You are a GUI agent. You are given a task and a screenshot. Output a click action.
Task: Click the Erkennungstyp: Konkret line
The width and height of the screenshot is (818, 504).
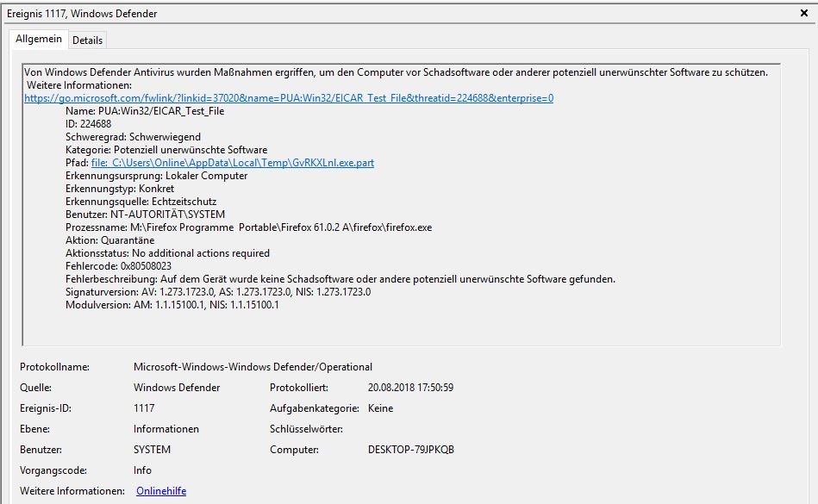tap(120, 189)
